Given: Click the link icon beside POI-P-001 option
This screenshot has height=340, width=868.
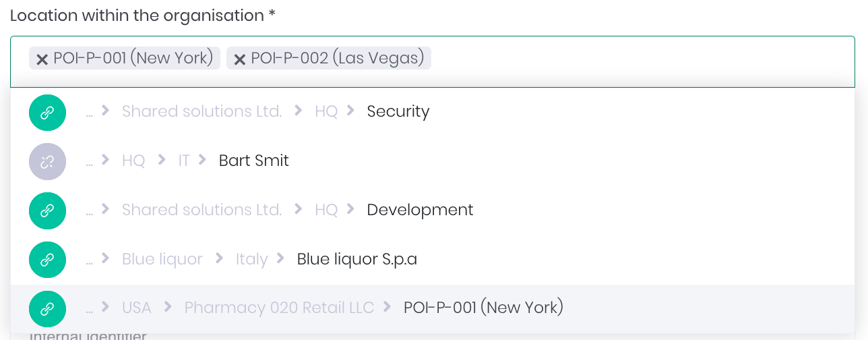Looking at the screenshot, I should click(47, 309).
